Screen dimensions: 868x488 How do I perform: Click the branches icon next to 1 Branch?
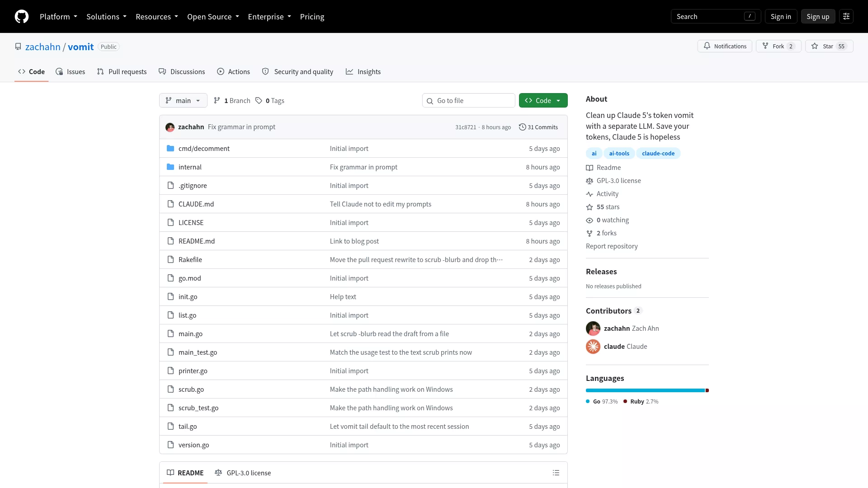(x=217, y=101)
